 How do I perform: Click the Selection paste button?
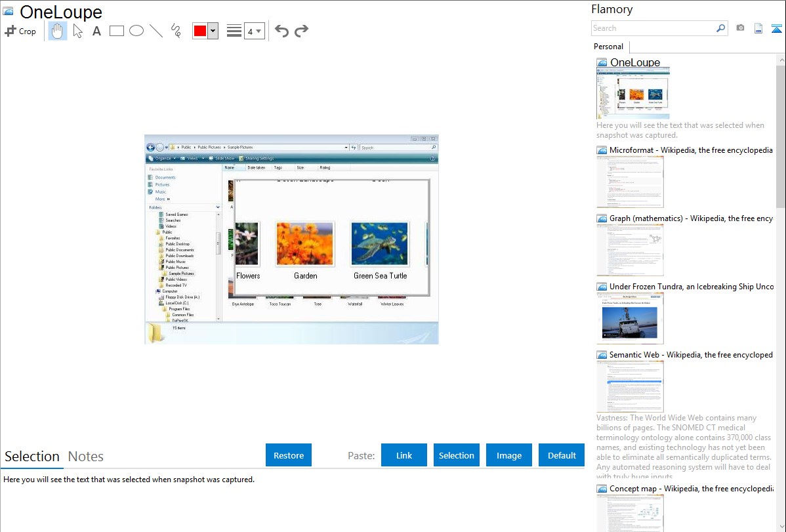(x=456, y=455)
